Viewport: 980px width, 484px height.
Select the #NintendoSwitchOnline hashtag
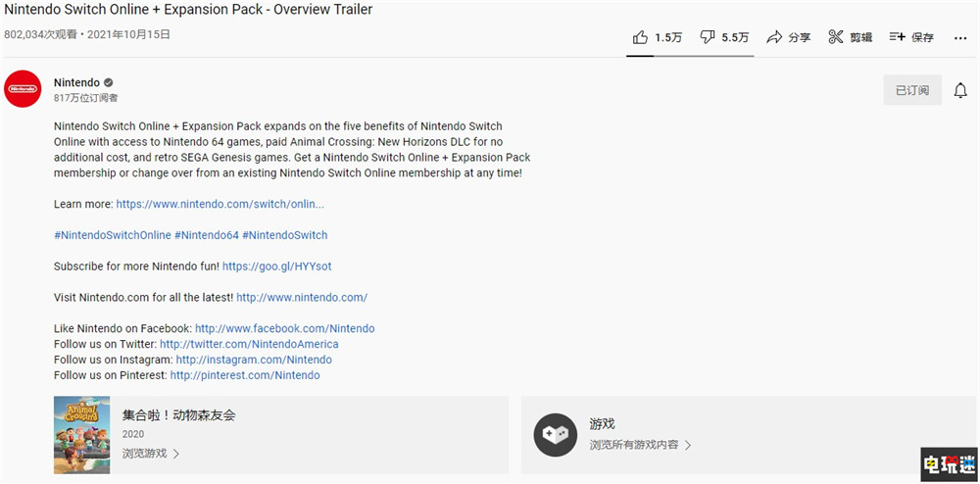(112, 235)
